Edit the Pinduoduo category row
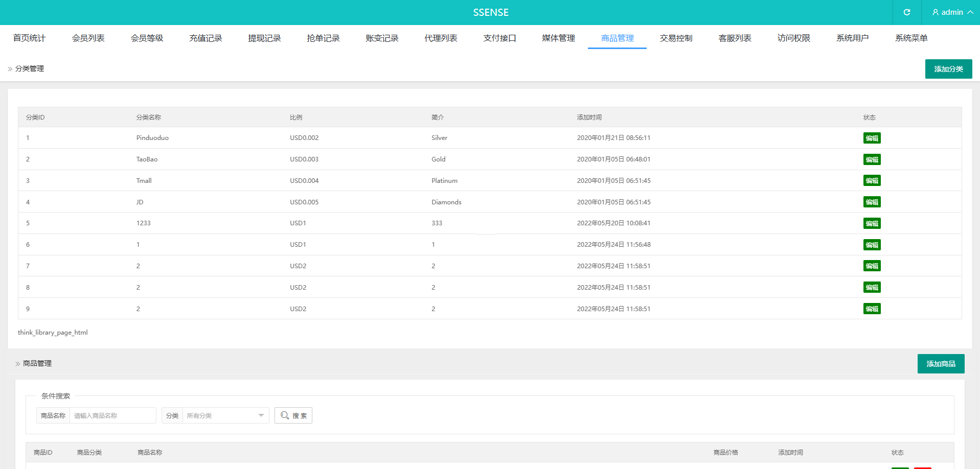The width and height of the screenshot is (980, 469). click(x=872, y=138)
